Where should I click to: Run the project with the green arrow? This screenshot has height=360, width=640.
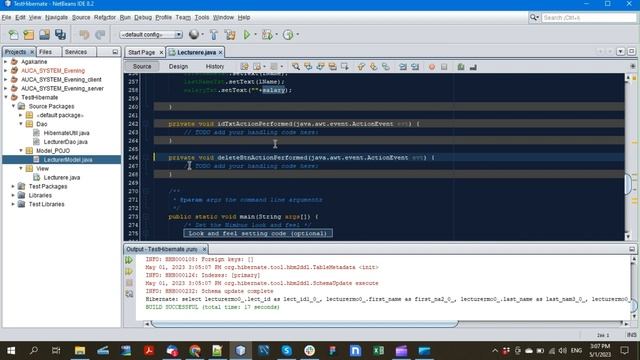pyautogui.click(x=247, y=35)
